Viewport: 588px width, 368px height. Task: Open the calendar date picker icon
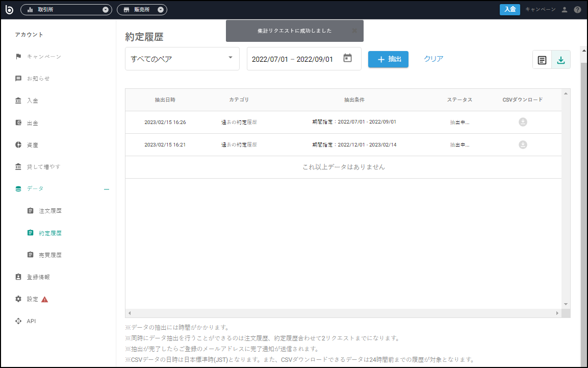click(x=348, y=58)
